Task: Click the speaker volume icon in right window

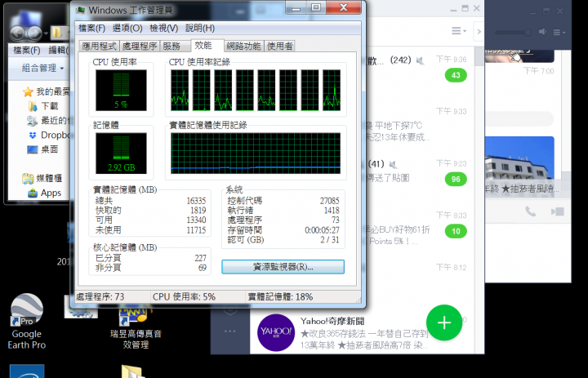Action: coord(542,32)
